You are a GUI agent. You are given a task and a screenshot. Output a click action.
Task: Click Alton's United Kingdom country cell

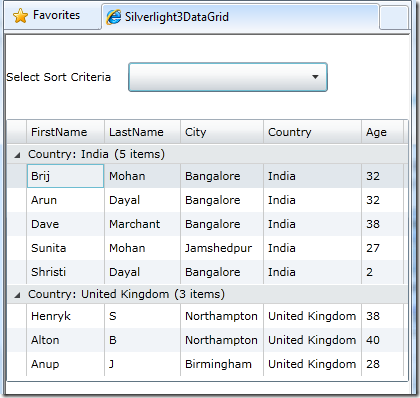click(312, 340)
